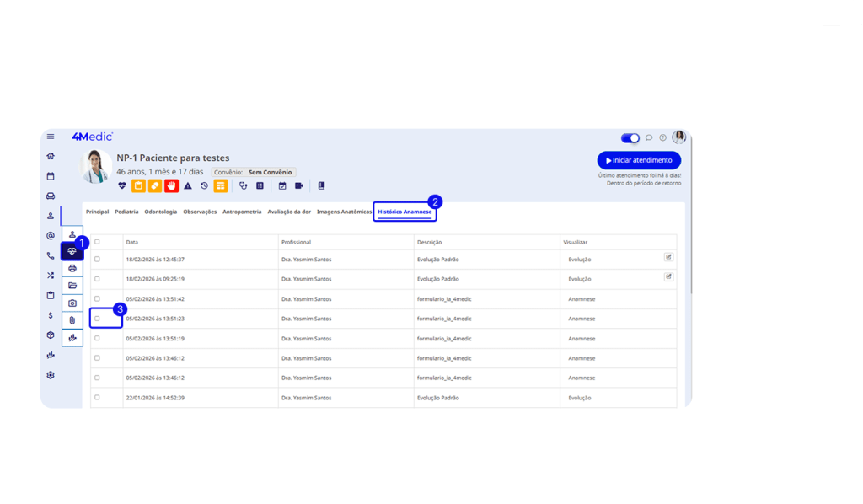
Task: Check the box for 05/02/2026 às 13:51:23
Action: [x=97, y=319]
